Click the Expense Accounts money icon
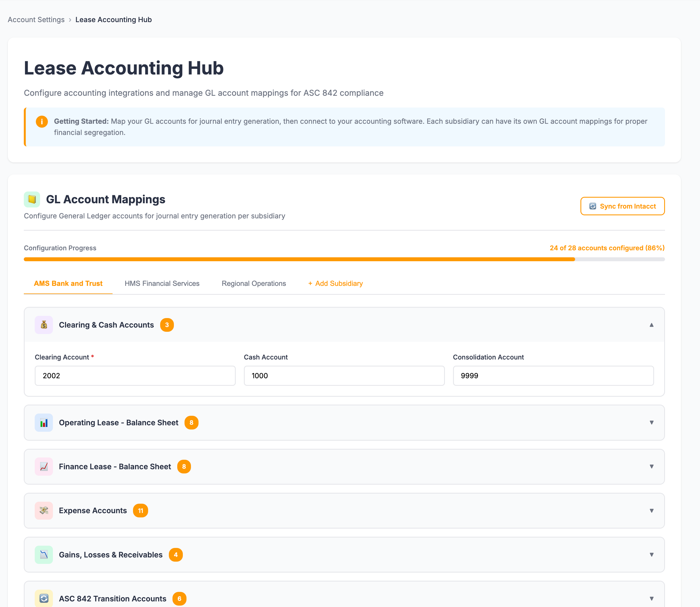The image size is (700, 607). point(44,511)
